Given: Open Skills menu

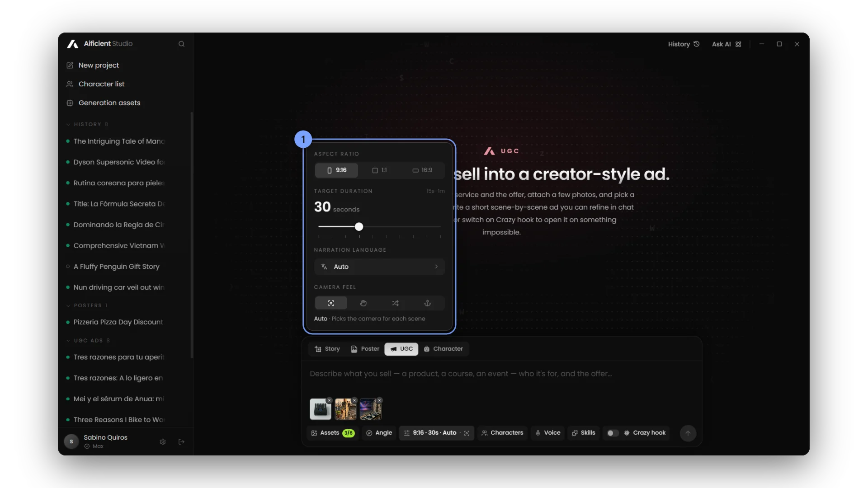Looking at the screenshot, I should tap(583, 433).
